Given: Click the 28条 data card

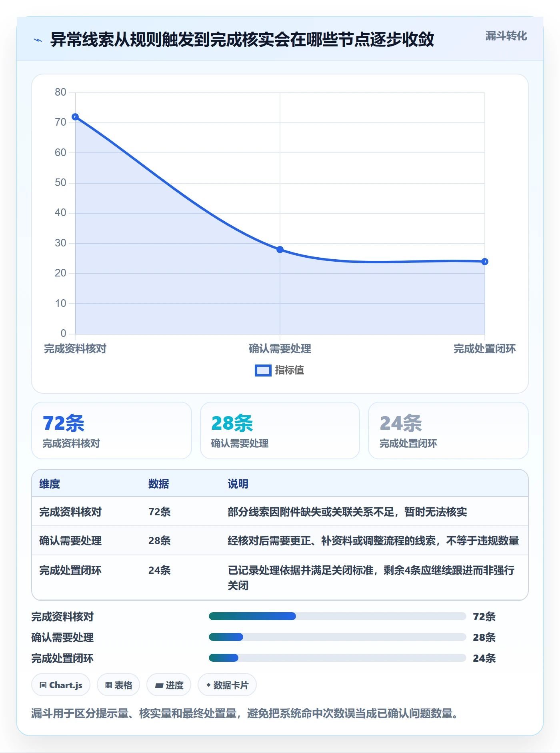Looking at the screenshot, I should tap(280, 431).
